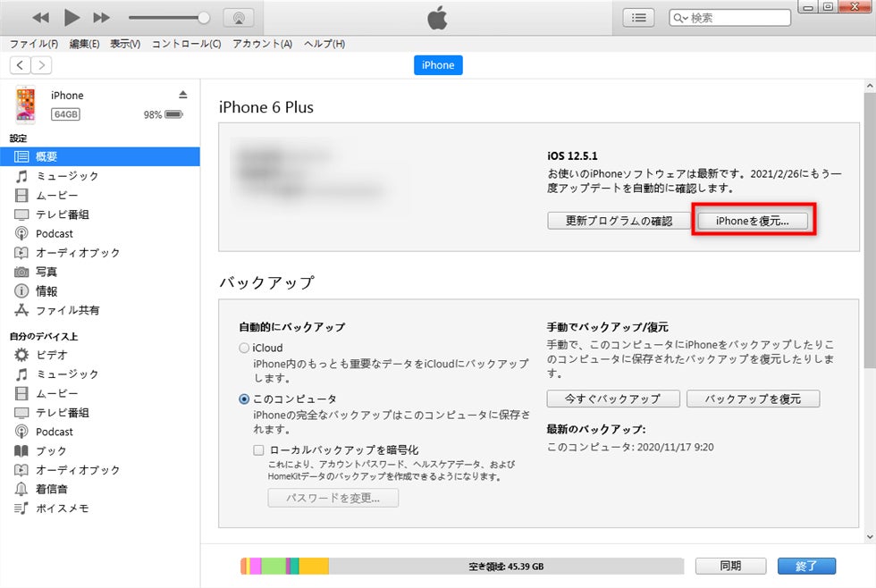The width and height of the screenshot is (876, 588).
Task: Click バックアップを復元 button
Action: pos(753,399)
